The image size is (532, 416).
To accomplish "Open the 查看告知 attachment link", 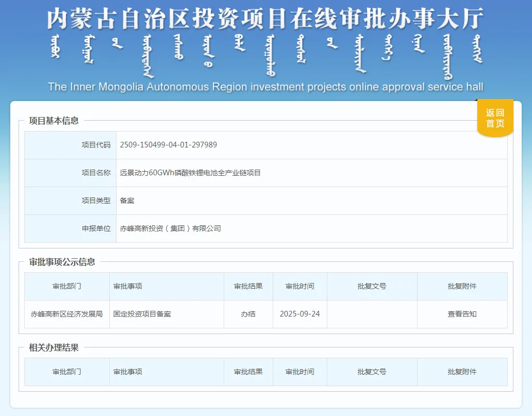I will [462, 314].
